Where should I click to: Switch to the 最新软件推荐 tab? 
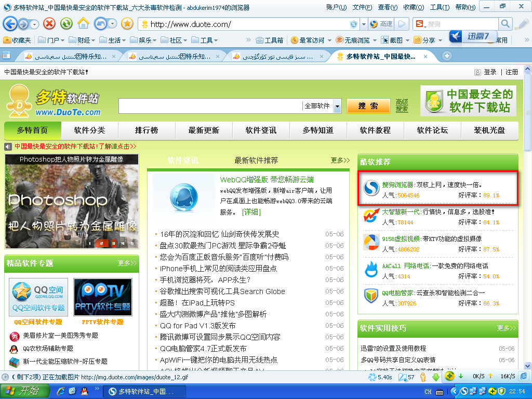(x=256, y=160)
